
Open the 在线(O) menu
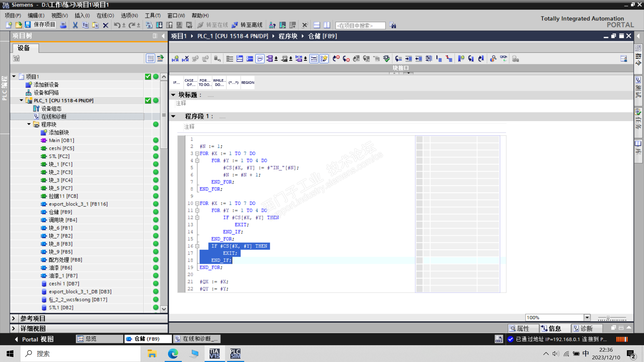(x=105, y=15)
